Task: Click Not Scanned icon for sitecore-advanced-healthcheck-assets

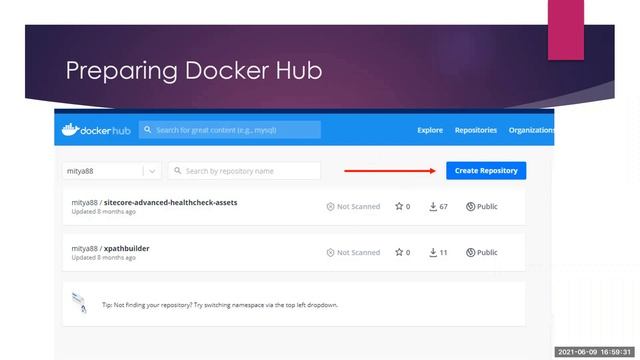Action: click(331, 207)
